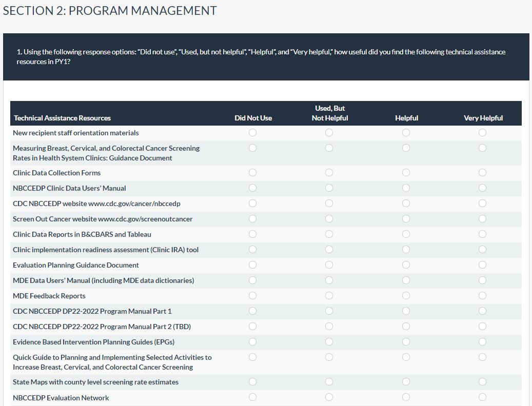Choose 'Did Not Use' for Program Manual Part 1
The image size is (532, 406).
(252, 311)
